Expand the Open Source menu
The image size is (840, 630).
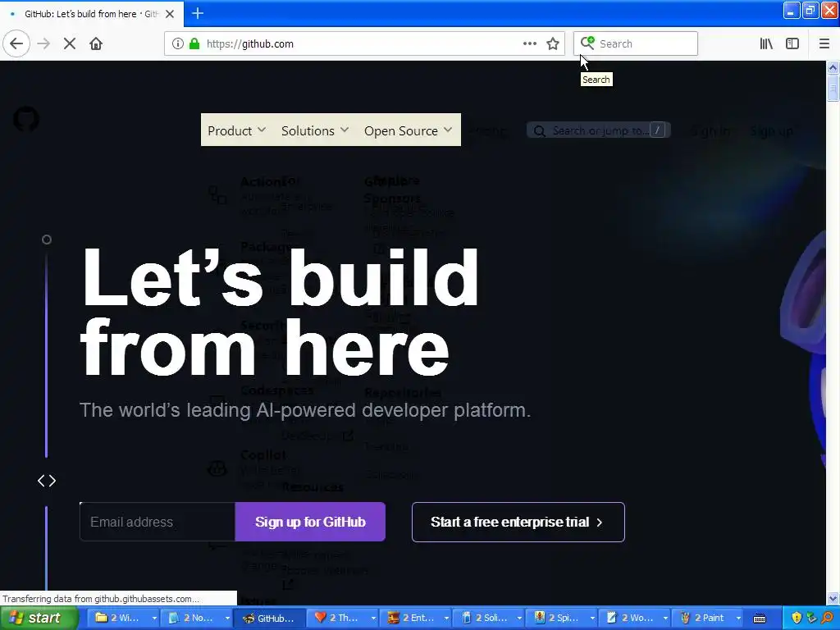tap(409, 130)
